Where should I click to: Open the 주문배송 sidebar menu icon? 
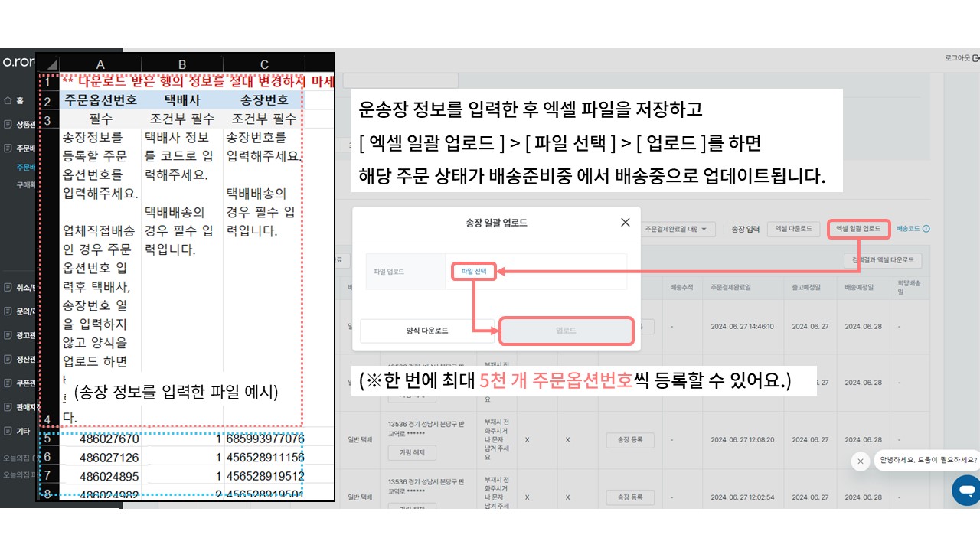[8, 148]
